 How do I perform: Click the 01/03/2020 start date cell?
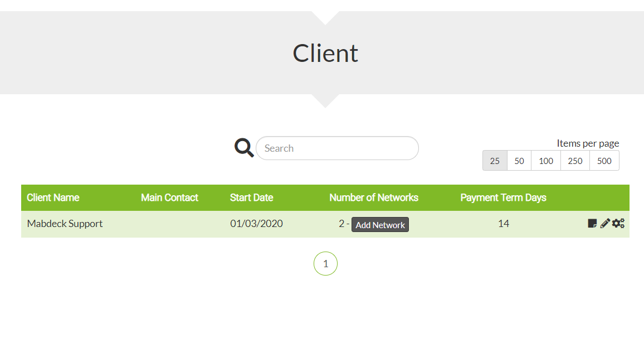pos(256,223)
